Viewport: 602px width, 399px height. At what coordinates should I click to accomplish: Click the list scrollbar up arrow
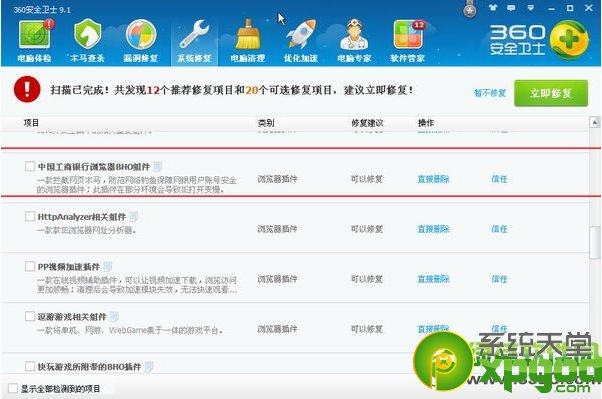[x=595, y=123]
